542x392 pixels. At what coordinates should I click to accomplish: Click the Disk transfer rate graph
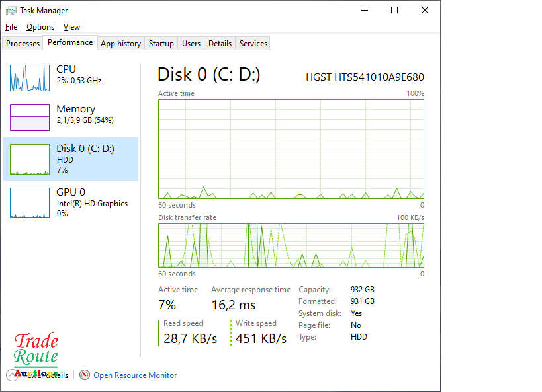coord(291,245)
